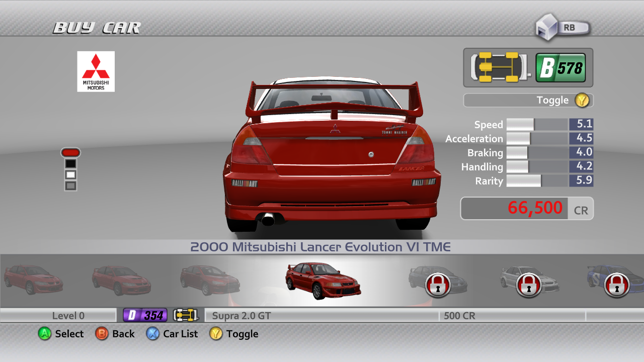Click the Braking stat bar
This screenshot has height=362, width=644.
click(537, 153)
